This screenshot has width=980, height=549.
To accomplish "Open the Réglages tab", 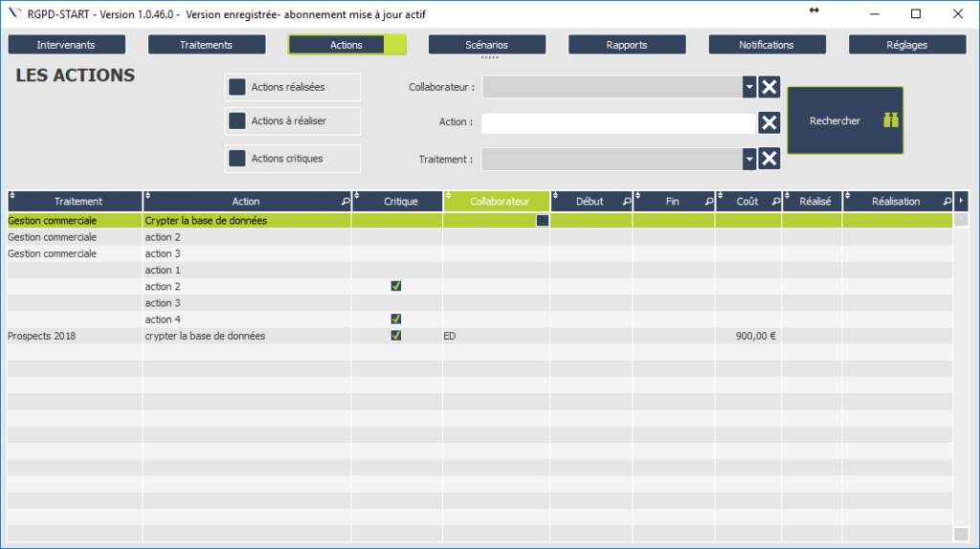I will tap(907, 45).
